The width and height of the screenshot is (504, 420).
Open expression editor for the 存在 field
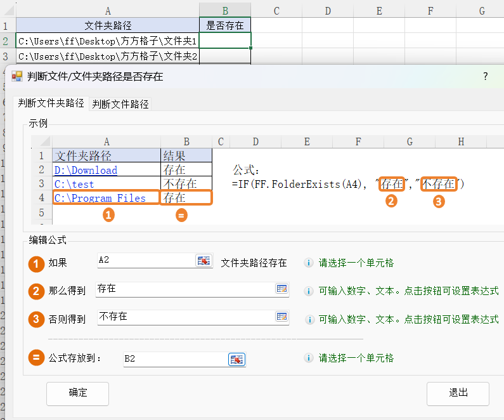(281, 289)
